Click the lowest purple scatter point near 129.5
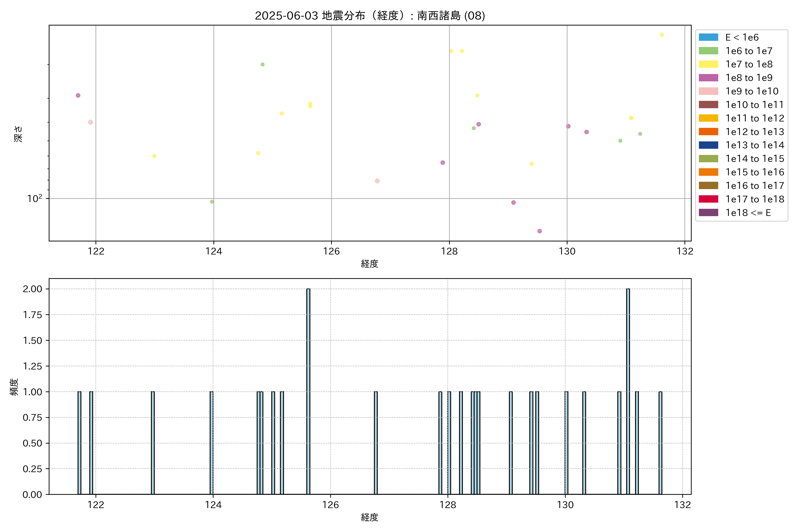 (540, 231)
